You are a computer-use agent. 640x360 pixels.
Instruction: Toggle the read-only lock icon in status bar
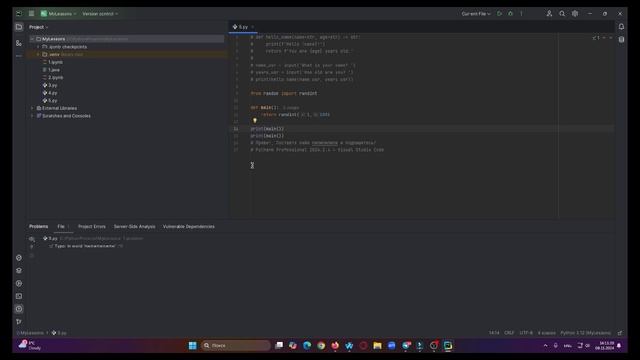click(620, 333)
